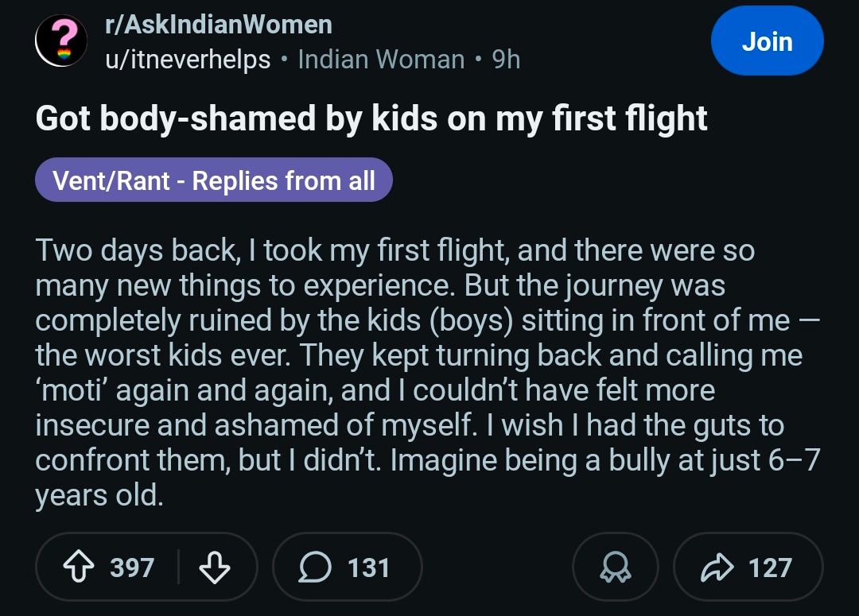Open the comments bubble icon

click(316, 568)
